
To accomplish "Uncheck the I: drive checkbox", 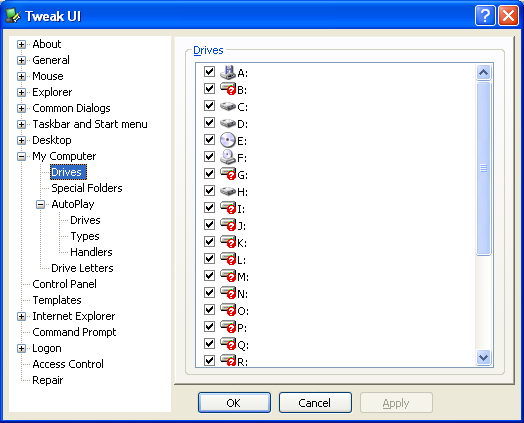I will coord(209,207).
